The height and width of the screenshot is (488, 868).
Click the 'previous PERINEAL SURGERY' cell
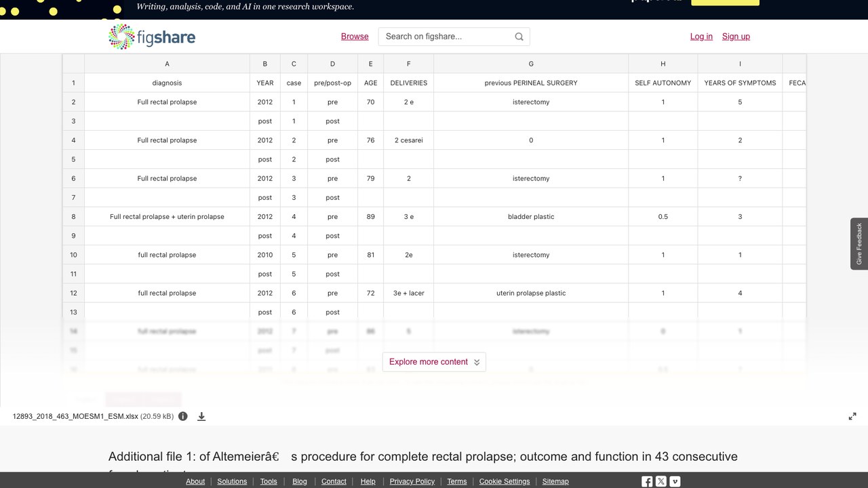click(531, 83)
